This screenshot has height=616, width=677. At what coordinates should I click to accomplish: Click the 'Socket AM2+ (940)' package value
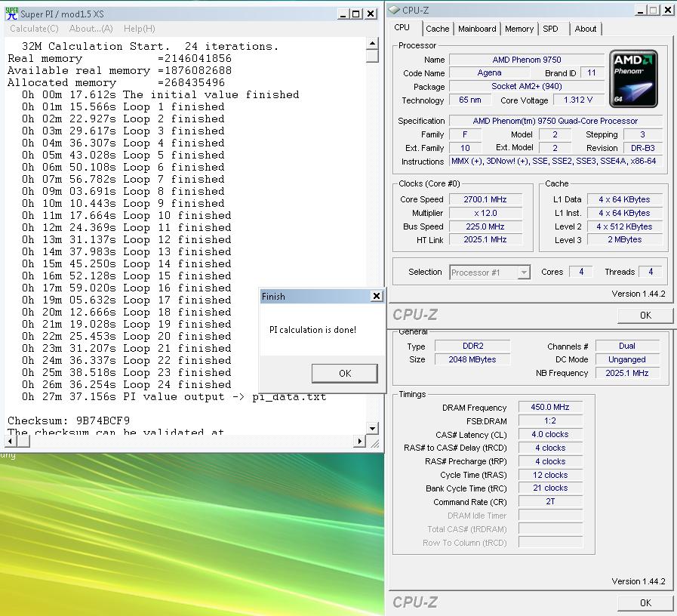click(527, 86)
